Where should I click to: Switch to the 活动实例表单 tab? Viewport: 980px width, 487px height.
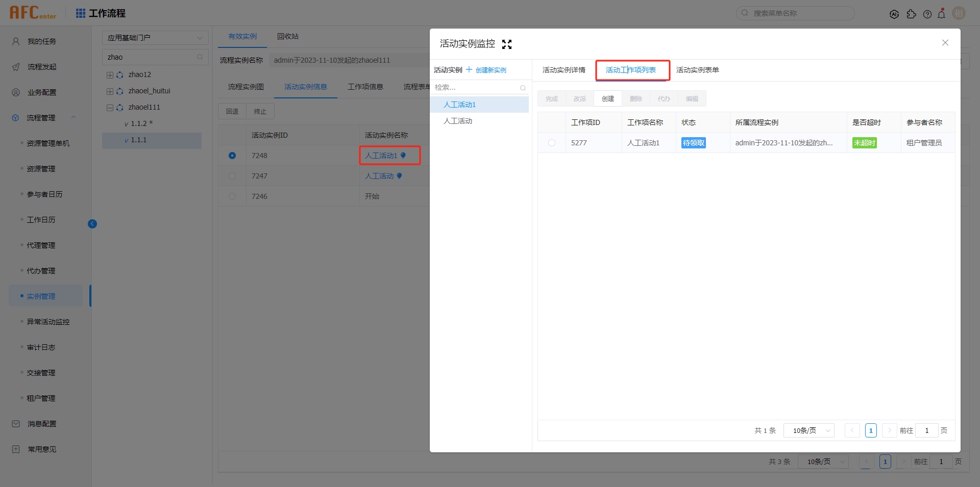pyautogui.click(x=697, y=70)
